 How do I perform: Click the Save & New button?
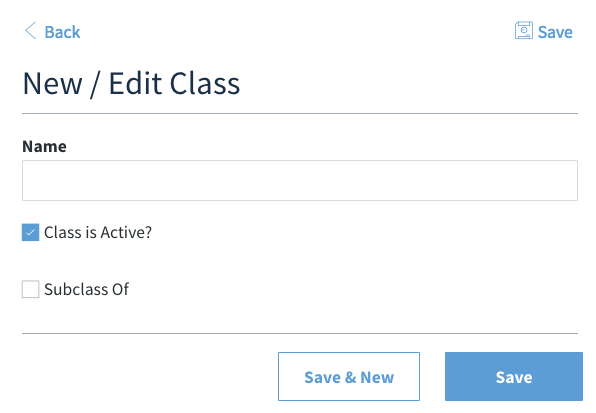pyautogui.click(x=349, y=377)
